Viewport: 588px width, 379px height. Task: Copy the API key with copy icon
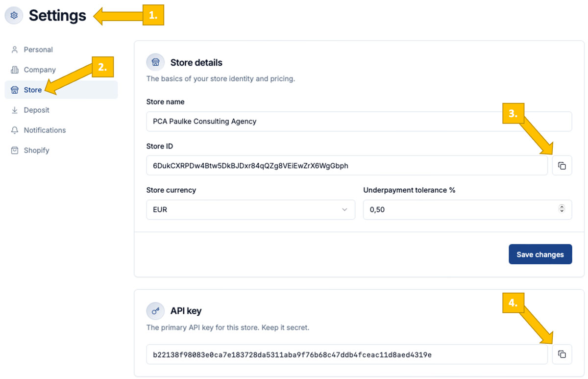(562, 354)
